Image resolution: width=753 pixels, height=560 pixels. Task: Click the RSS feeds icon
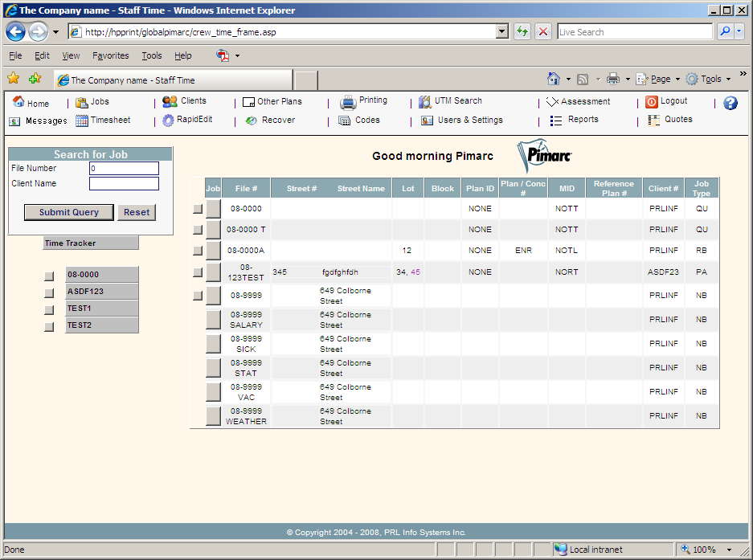click(583, 80)
